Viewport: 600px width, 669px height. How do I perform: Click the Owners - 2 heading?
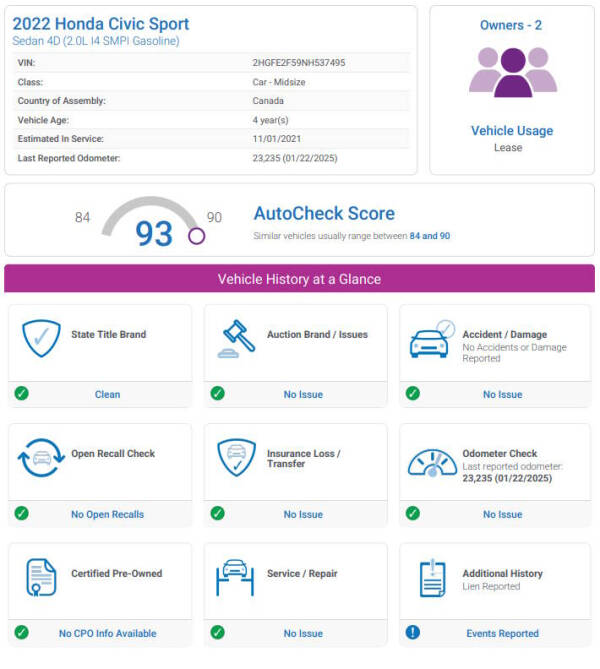[x=511, y=25]
